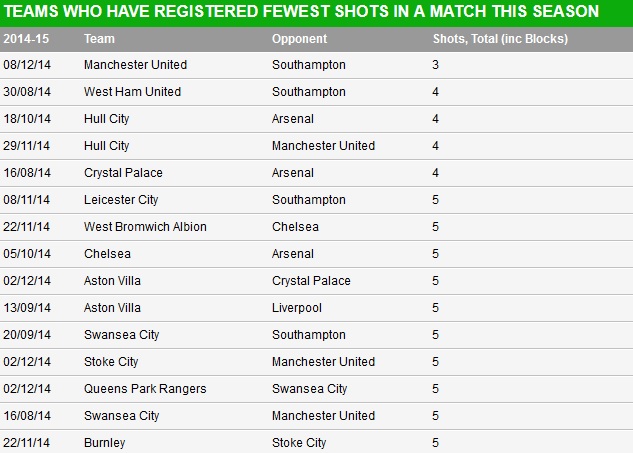Click the Opponent column header
The width and height of the screenshot is (633, 453).
click(x=299, y=39)
